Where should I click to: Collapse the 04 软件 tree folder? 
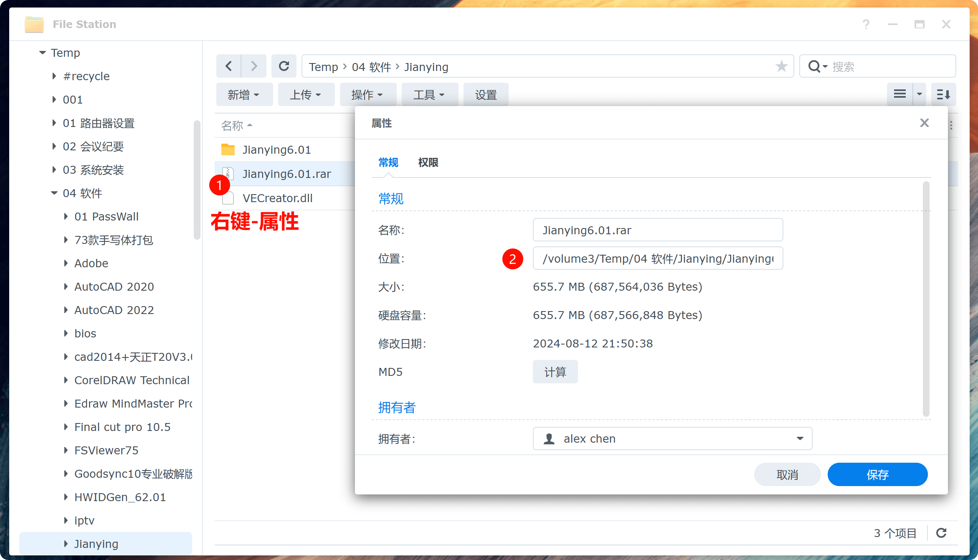(x=54, y=193)
